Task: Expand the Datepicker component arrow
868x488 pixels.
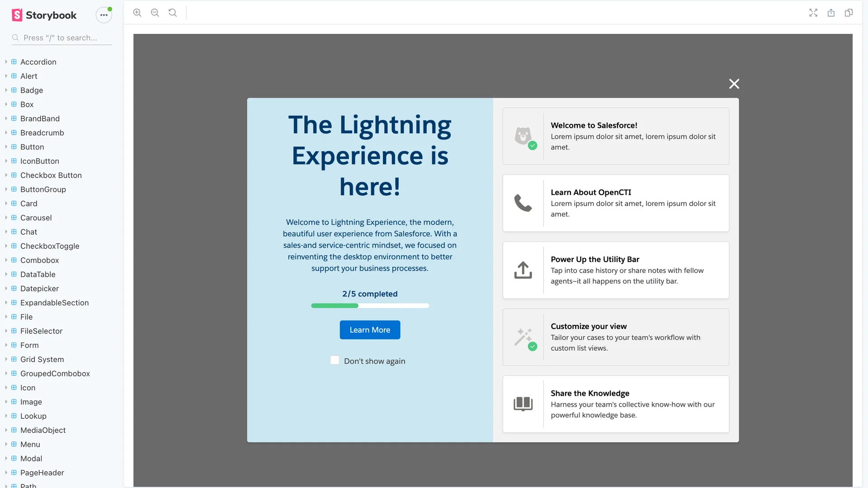Action: (6, 288)
